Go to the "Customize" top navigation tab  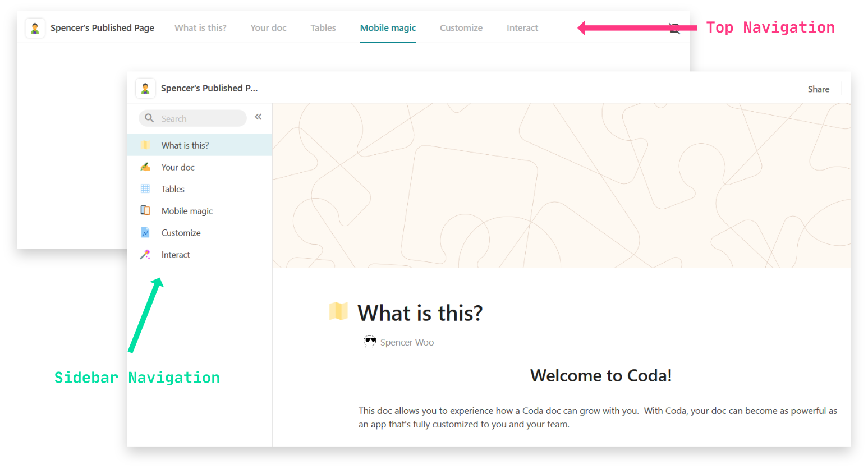click(x=461, y=28)
